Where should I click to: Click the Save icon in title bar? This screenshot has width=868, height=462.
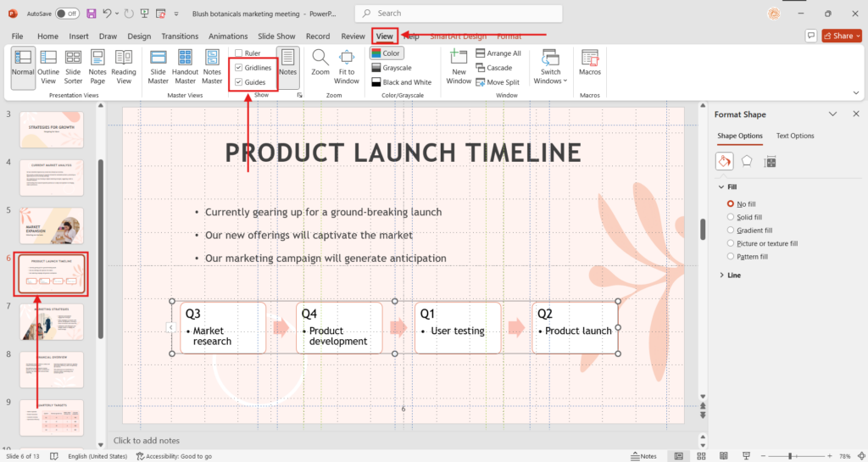[91, 14]
